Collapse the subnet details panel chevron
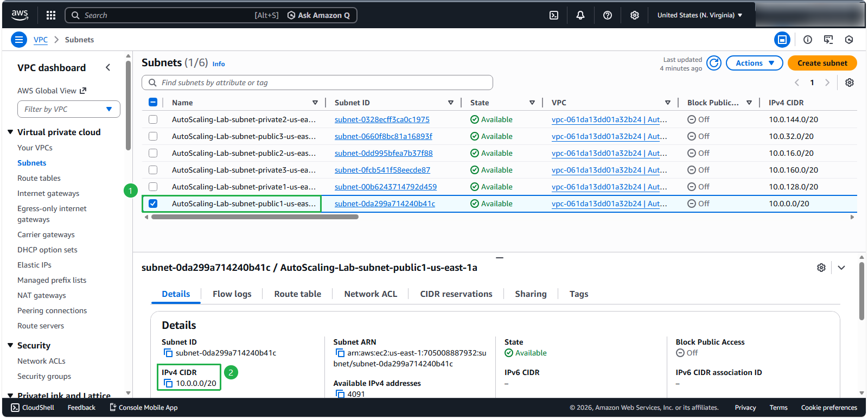 click(841, 268)
